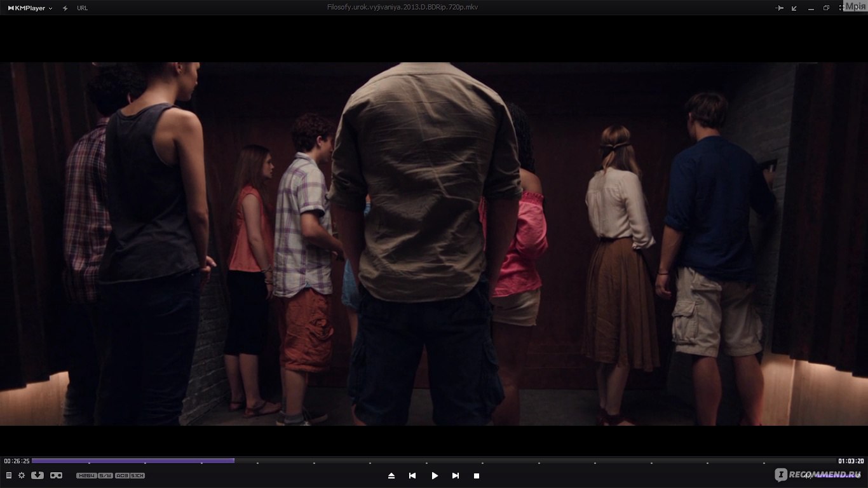This screenshot has width=868, height=488.
Task: Skip to the previous track
Action: click(412, 475)
